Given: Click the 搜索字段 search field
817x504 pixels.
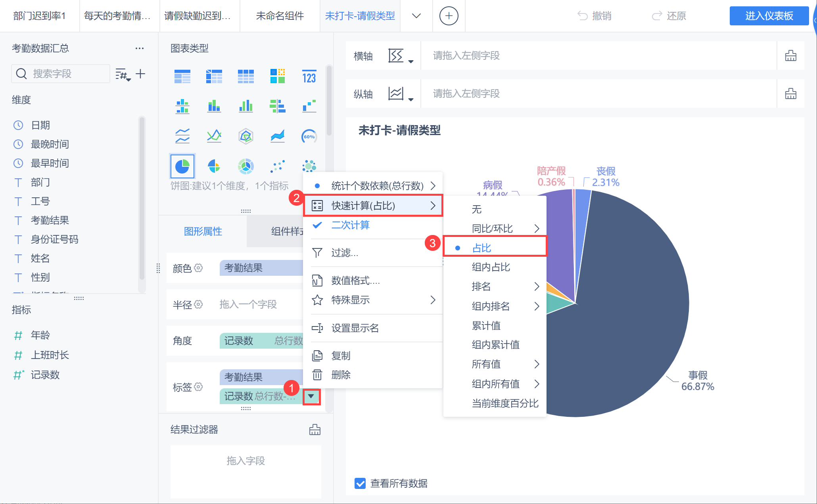Looking at the screenshot, I should tap(63, 74).
